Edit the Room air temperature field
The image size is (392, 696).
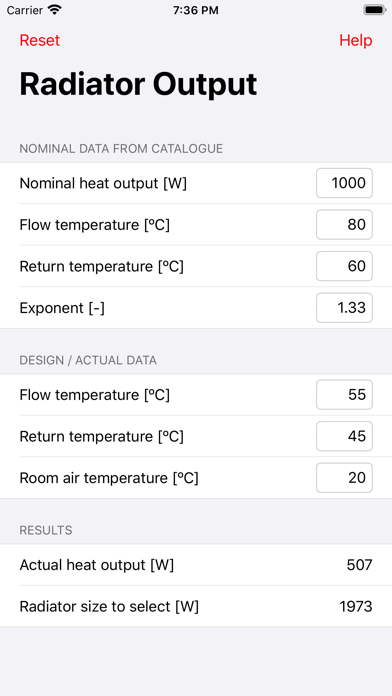point(344,478)
